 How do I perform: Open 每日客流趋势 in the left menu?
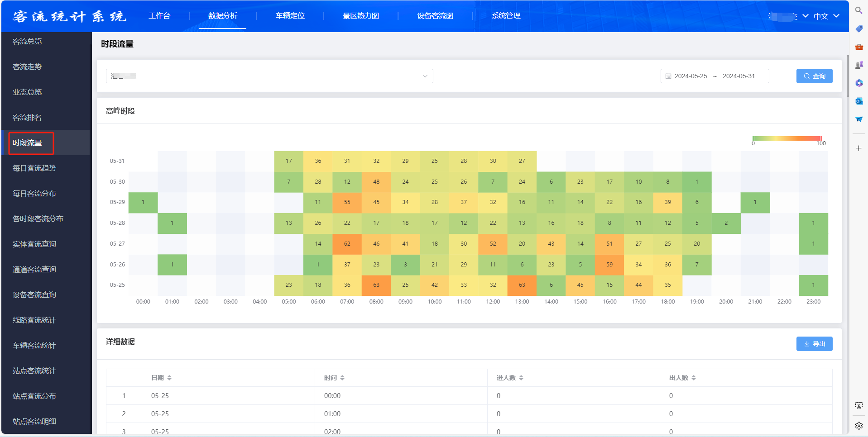[x=34, y=168]
